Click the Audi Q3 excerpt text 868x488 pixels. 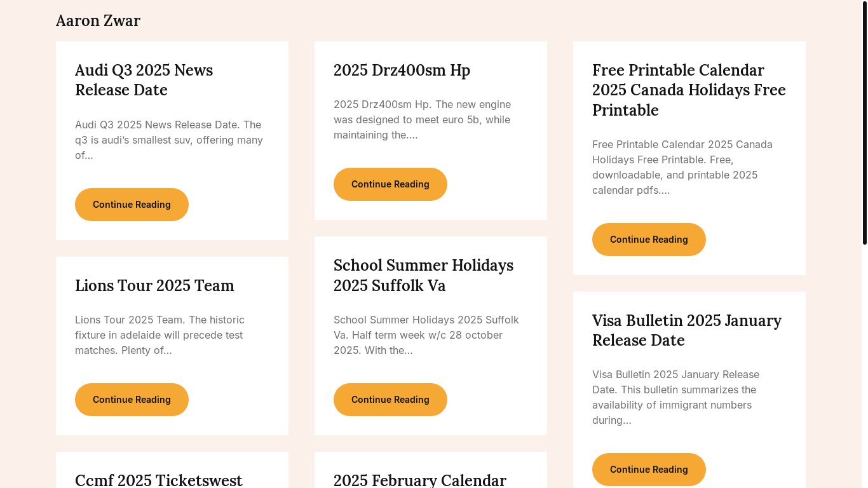pyautogui.click(x=169, y=140)
